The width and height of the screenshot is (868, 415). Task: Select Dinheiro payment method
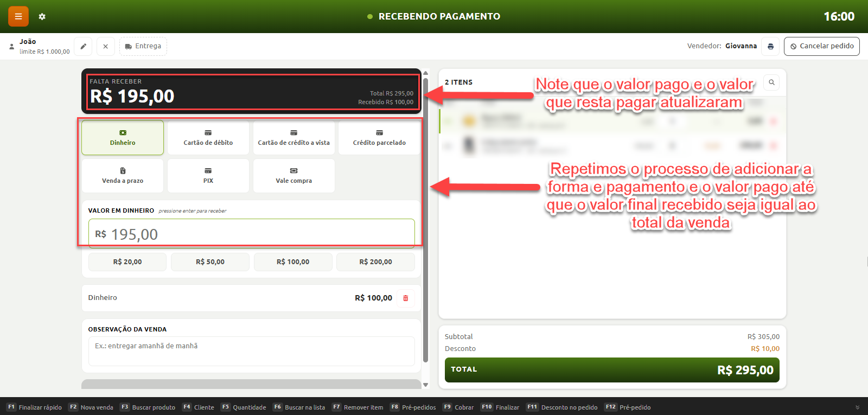[x=123, y=138]
